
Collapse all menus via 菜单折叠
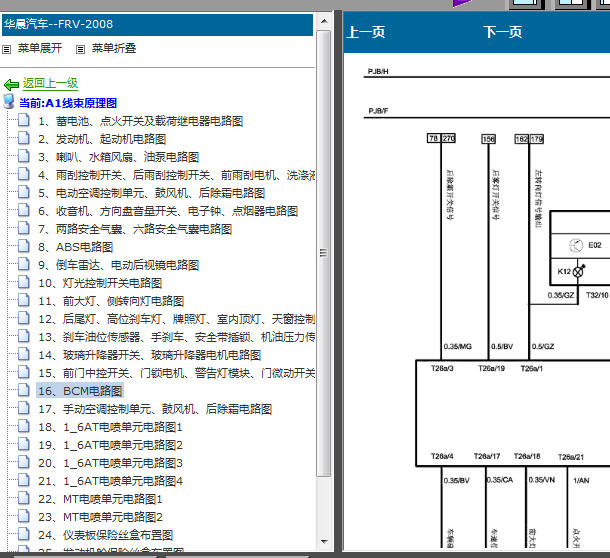114,48
